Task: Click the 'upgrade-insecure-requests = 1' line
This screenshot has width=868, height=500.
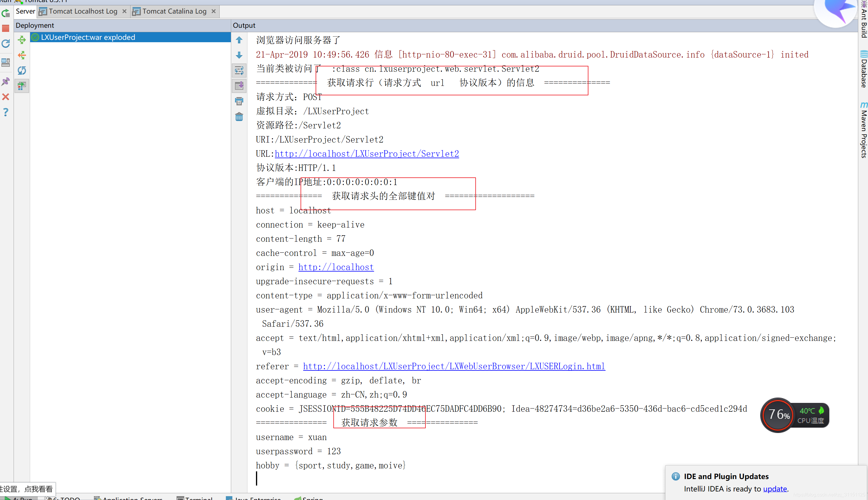Action: (x=324, y=281)
